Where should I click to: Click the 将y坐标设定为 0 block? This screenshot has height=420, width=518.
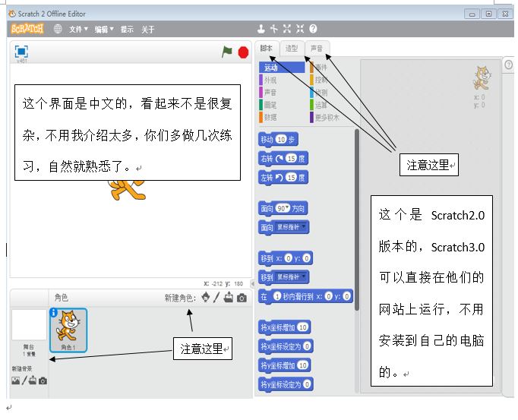click(x=286, y=384)
